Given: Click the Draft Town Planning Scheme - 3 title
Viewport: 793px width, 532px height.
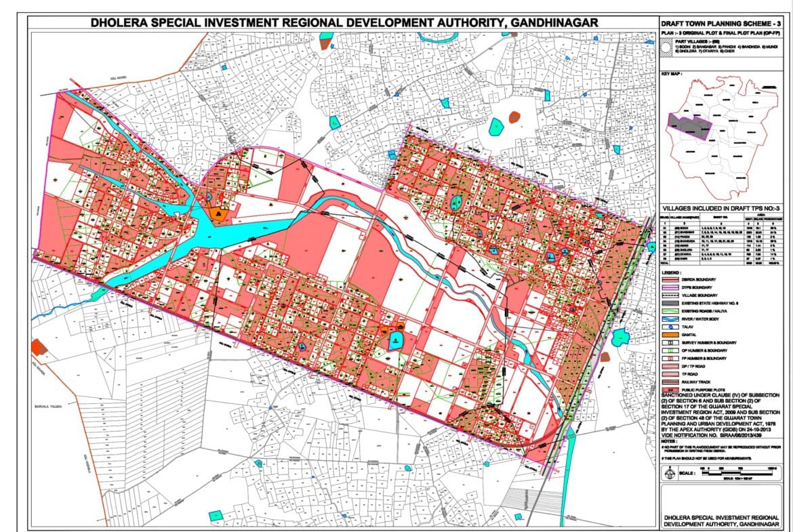Looking at the screenshot, I should tap(724, 24).
